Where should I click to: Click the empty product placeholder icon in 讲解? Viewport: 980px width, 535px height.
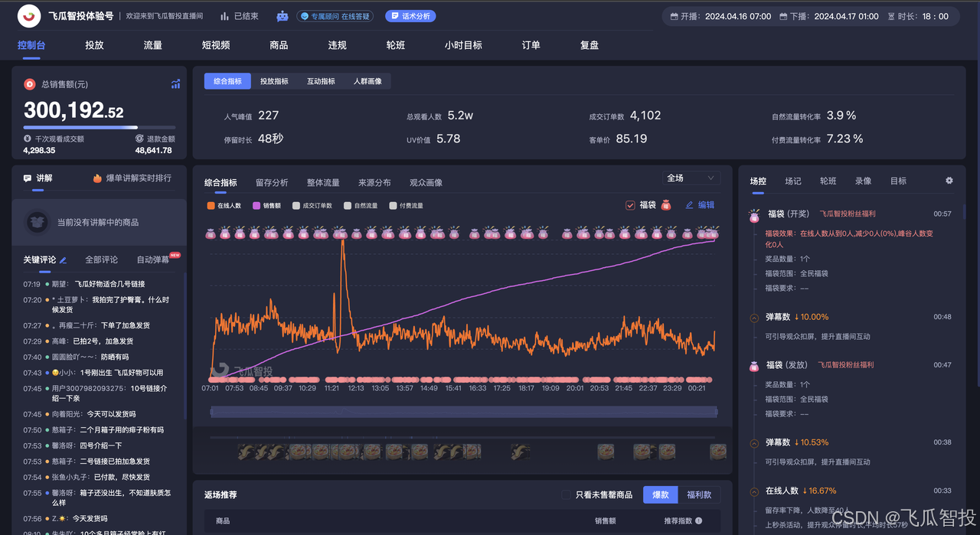[37, 222]
